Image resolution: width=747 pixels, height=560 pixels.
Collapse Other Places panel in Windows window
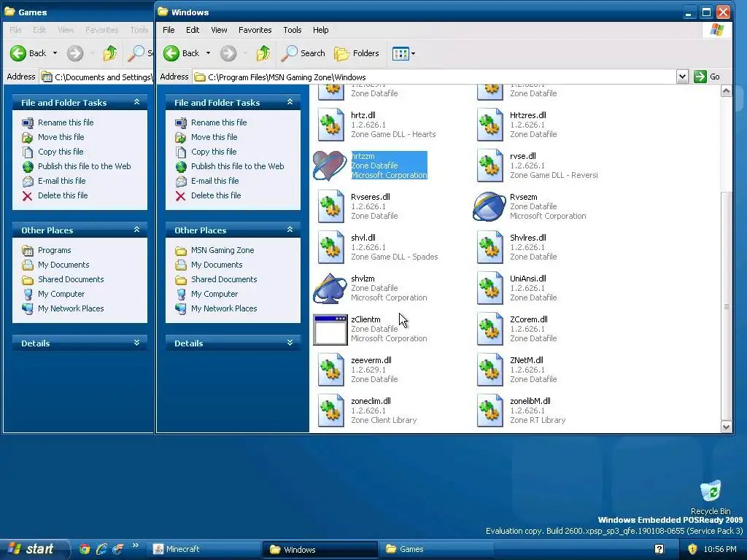click(x=290, y=230)
